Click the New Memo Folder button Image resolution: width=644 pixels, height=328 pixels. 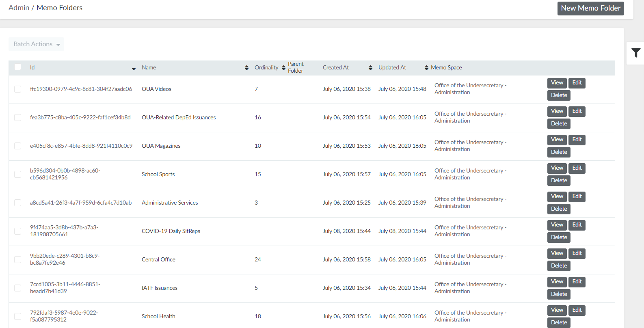(590, 8)
